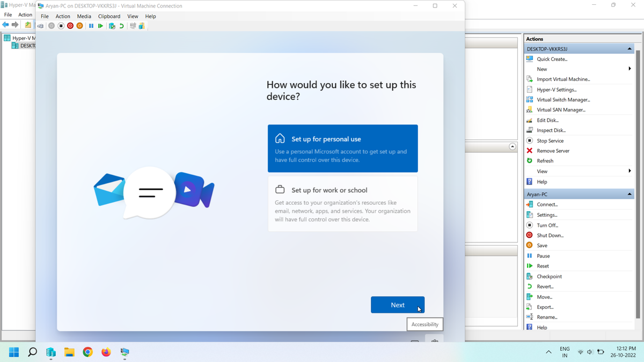The width and height of the screenshot is (644, 362).
Task: Click Help under DESKTOP-VKKRS3J section
Action: (541, 182)
